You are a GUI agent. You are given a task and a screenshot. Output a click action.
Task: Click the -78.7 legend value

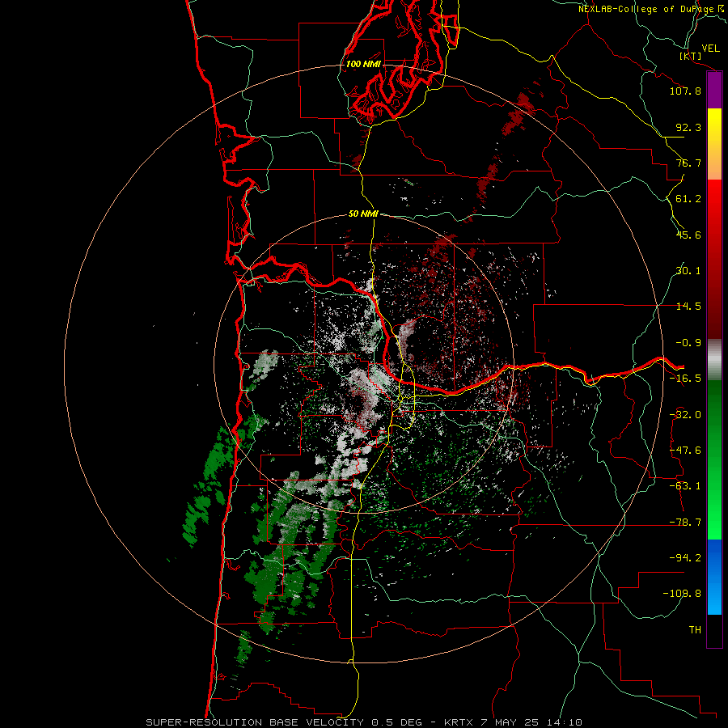point(685,523)
